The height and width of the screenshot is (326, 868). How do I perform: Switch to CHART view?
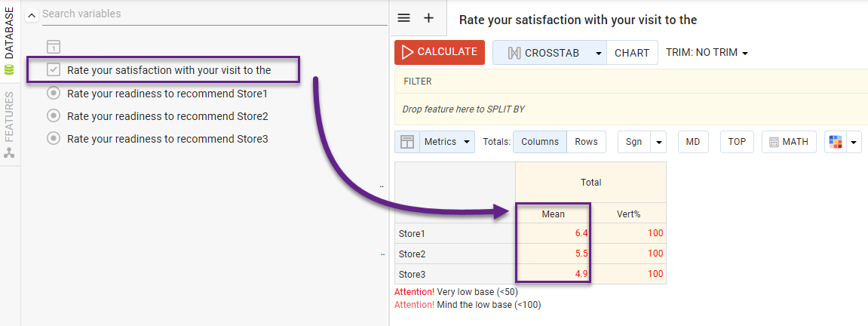click(632, 53)
